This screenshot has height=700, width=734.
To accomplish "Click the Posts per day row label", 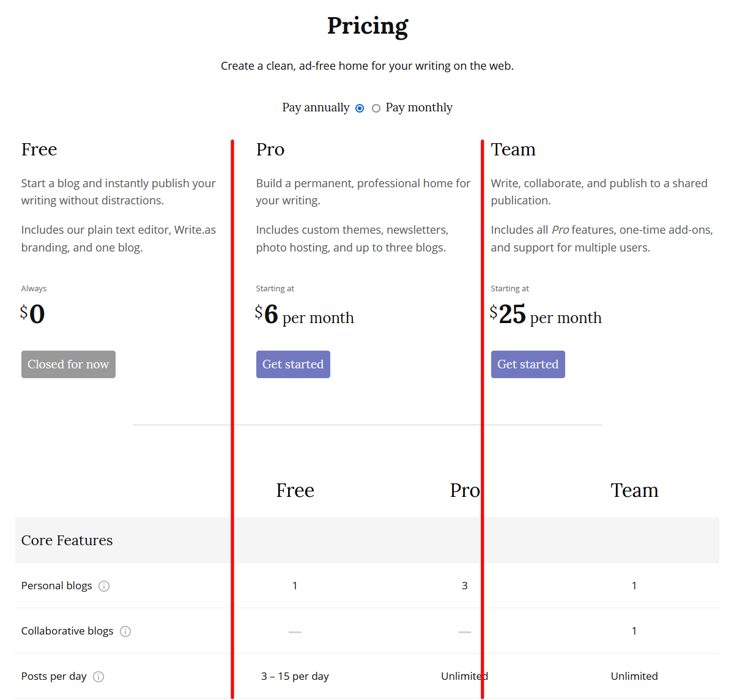I will coord(54,676).
